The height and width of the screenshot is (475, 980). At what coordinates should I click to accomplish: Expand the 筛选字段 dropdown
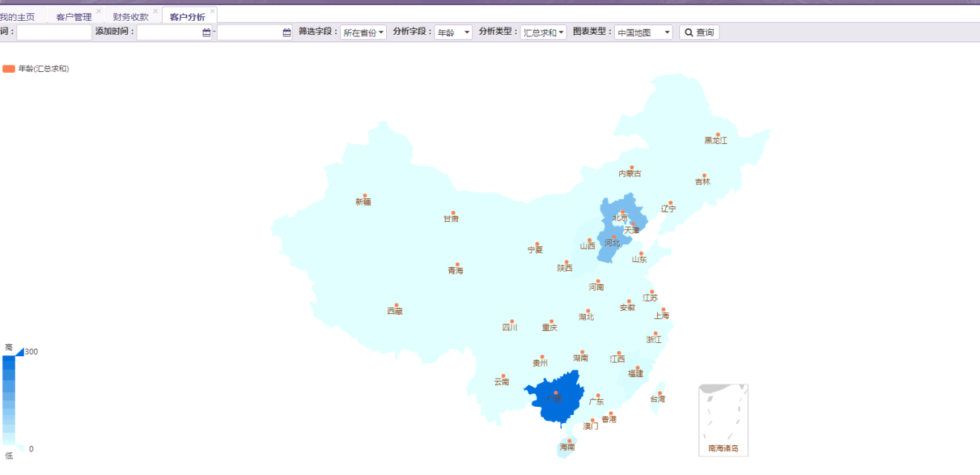point(363,33)
